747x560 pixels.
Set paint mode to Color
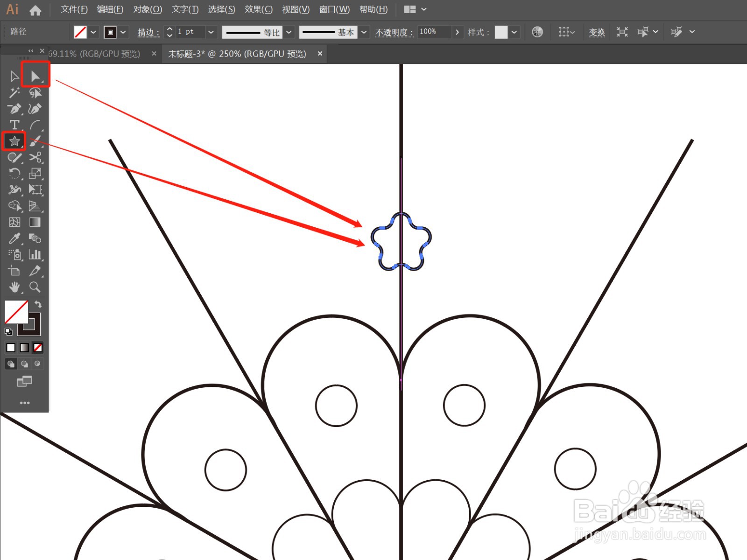[11, 348]
